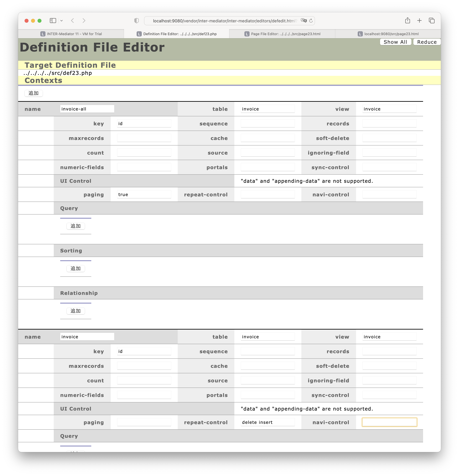
Task: Click count field of invoice-all context
Action: (144, 152)
